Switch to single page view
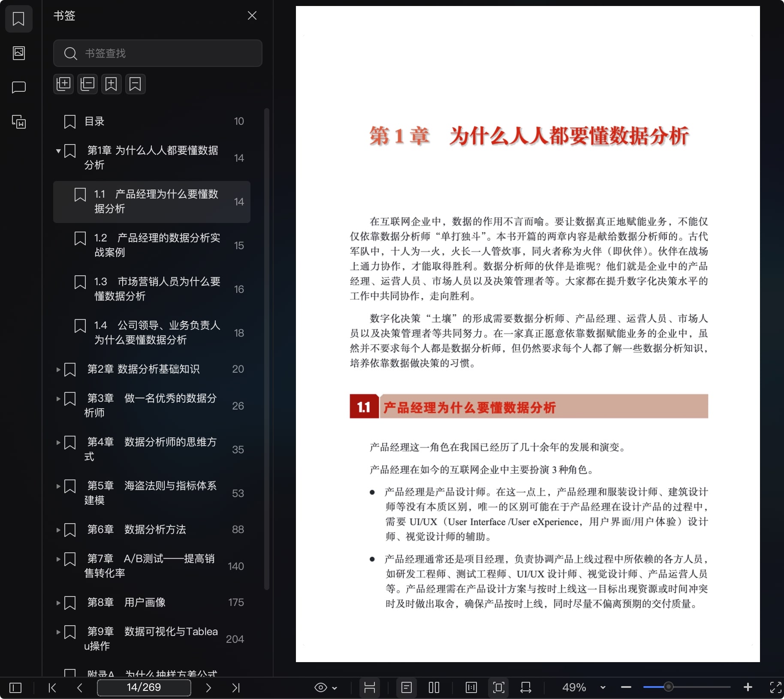 point(407,688)
